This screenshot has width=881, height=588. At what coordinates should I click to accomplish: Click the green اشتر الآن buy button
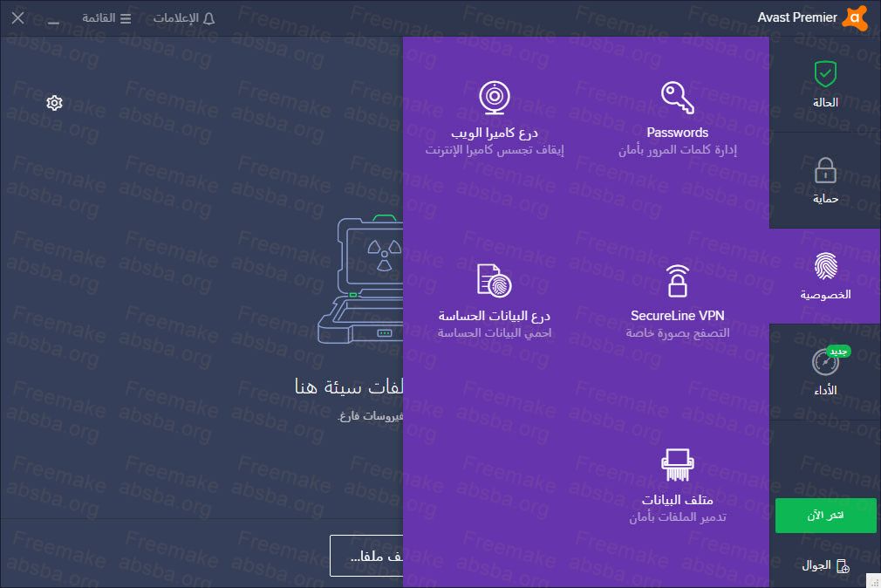tap(825, 516)
